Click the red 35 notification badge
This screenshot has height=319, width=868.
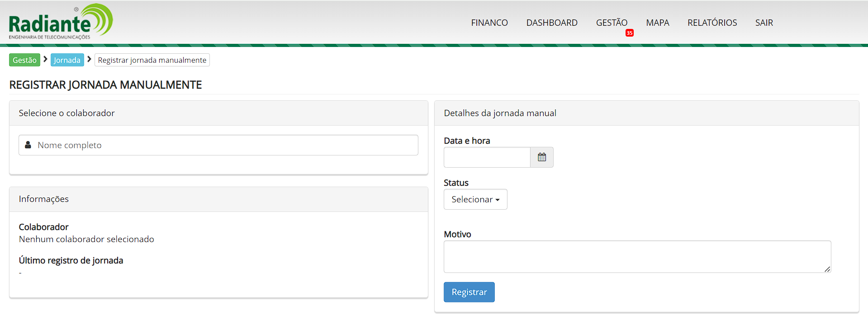629,33
